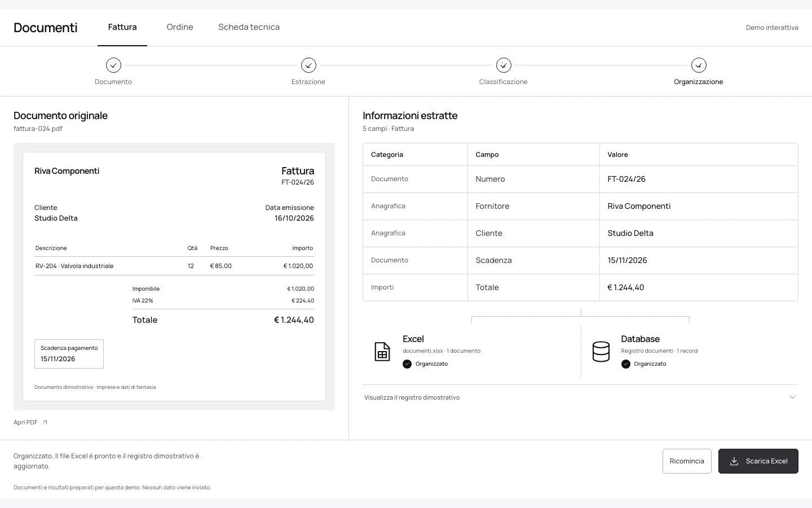Switch to the Fattura tab

coord(122,27)
